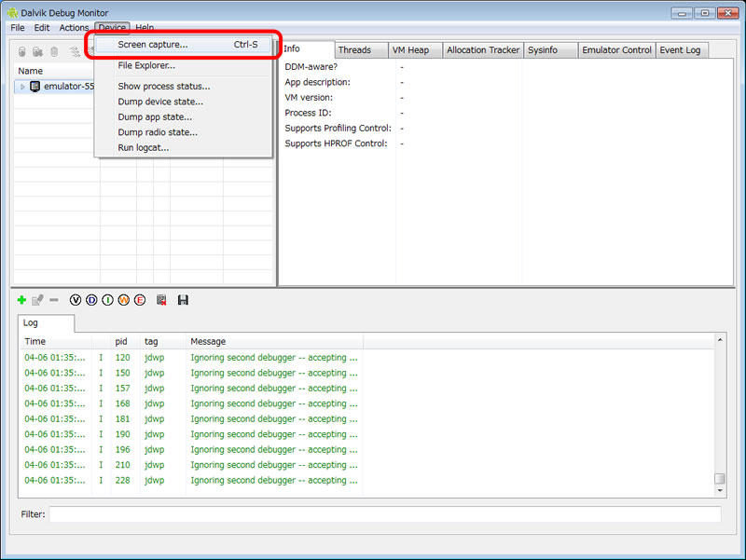
Task: Click the emulator device icon in the list
Action: point(35,87)
